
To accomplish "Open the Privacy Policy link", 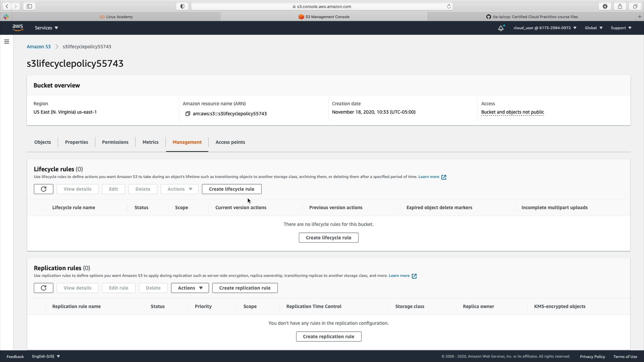I will pos(592,356).
